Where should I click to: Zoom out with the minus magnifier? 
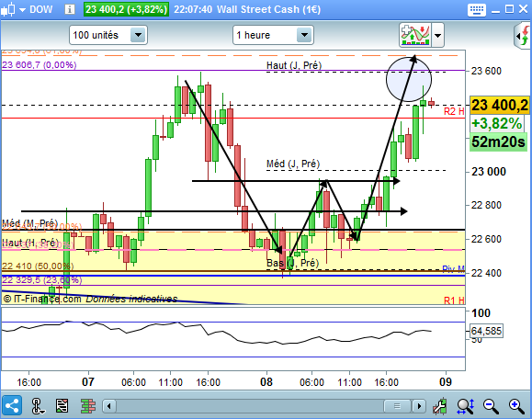coord(491,406)
